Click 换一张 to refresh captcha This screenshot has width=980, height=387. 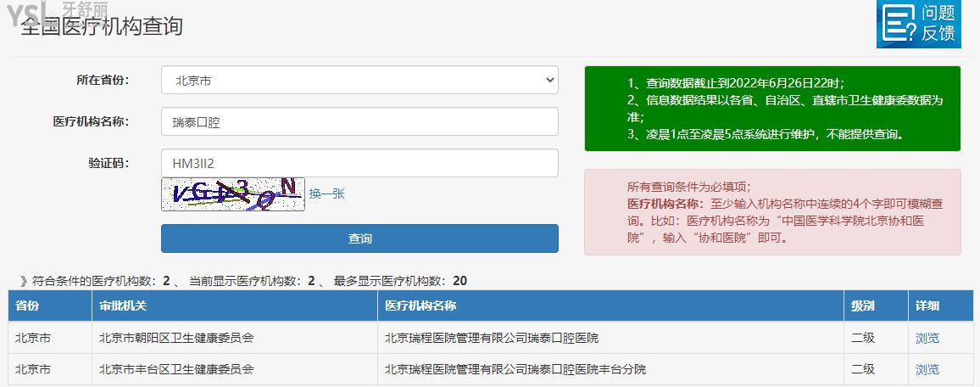(x=327, y=193)
